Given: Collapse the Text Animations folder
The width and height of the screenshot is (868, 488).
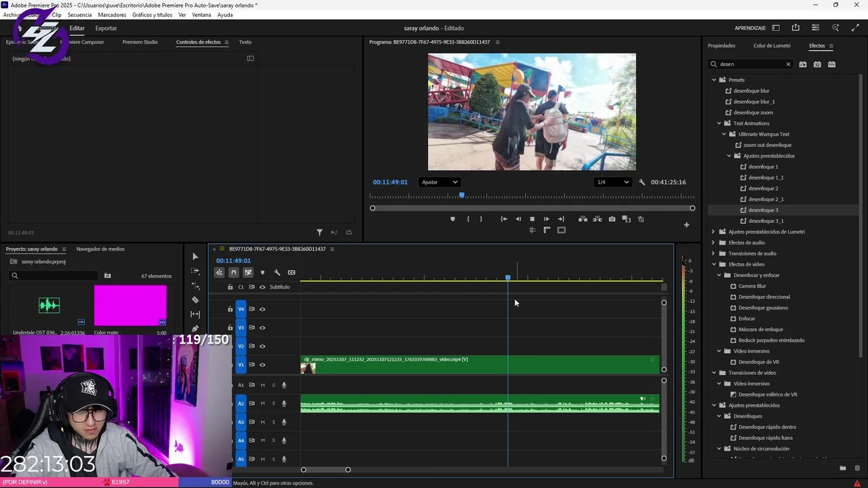Looking at the screenshot, I should [719, 123].
